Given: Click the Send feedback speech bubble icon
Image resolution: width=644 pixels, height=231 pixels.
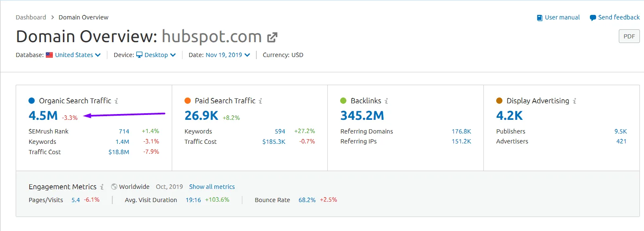Looking at the screenshot, I should tap(593, 18).
